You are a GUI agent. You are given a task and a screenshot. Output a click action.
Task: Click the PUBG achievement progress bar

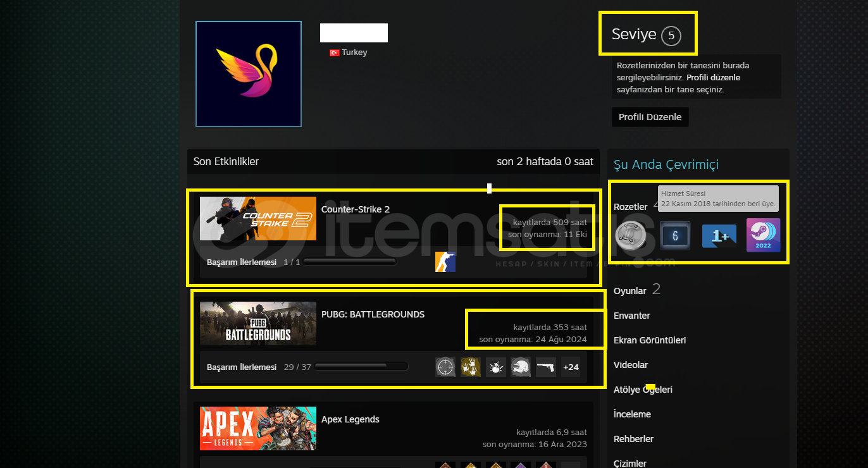click(361, 366)
